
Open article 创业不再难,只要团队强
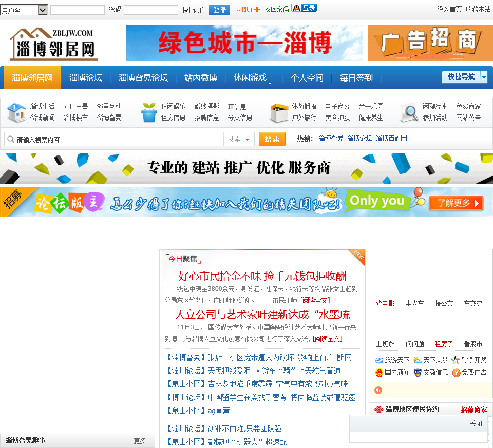(x=244, y=428)
